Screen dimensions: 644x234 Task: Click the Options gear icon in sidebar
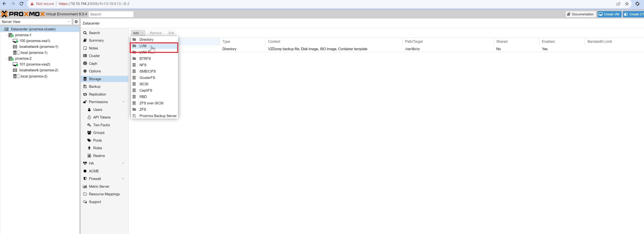85,71
